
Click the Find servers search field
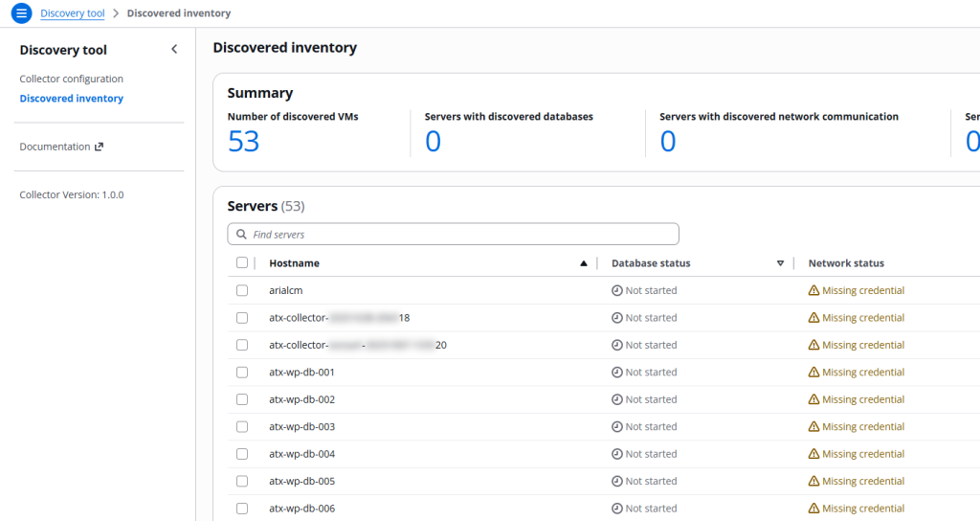(459, 235)
